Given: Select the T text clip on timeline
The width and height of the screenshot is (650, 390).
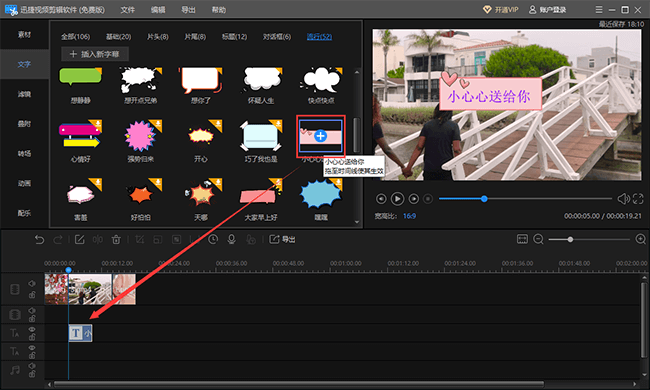Looking at the screenshot, I should [80, 333].
